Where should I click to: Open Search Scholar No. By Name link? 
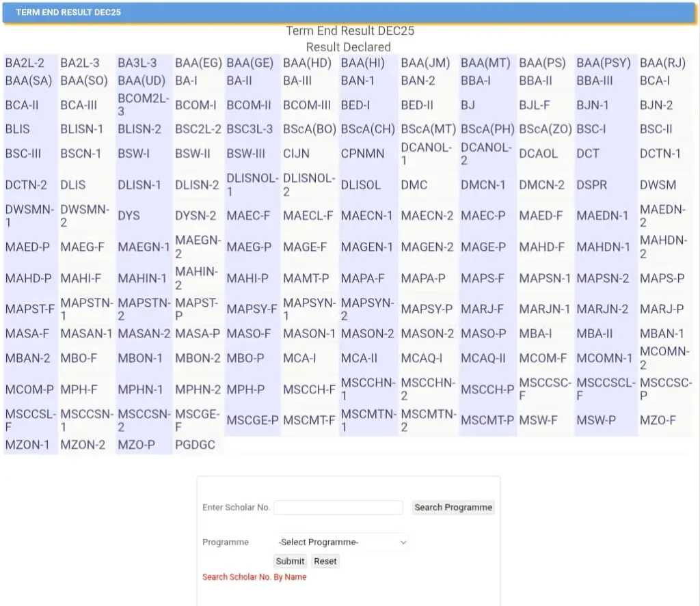[x=254, y=577]
